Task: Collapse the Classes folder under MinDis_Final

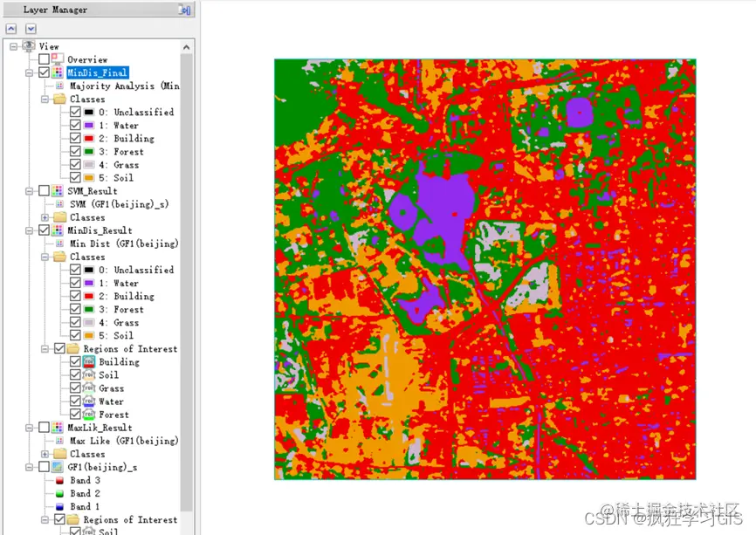Action: click(x=45, y=99)
